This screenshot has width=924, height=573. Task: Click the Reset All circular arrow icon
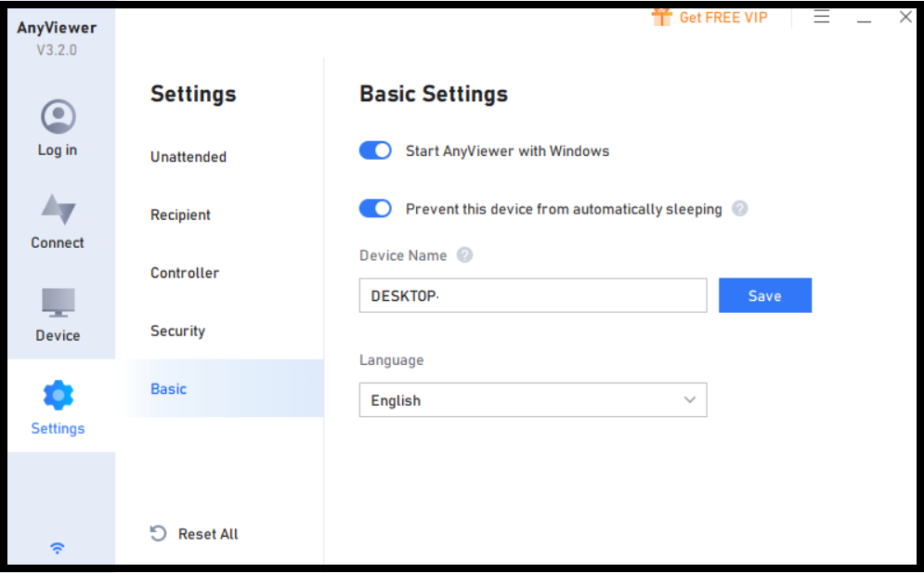click(158, 533)
